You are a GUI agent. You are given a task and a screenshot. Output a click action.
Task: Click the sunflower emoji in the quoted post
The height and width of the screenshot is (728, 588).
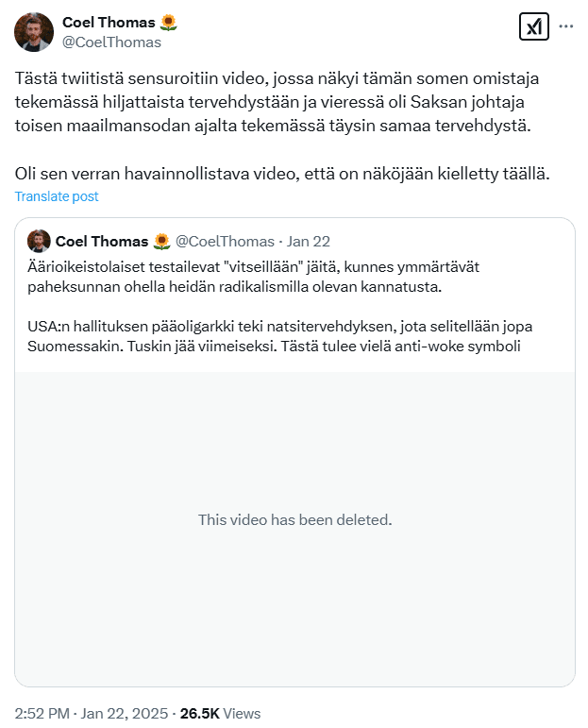pyautogui.click(x=161, y=242)
